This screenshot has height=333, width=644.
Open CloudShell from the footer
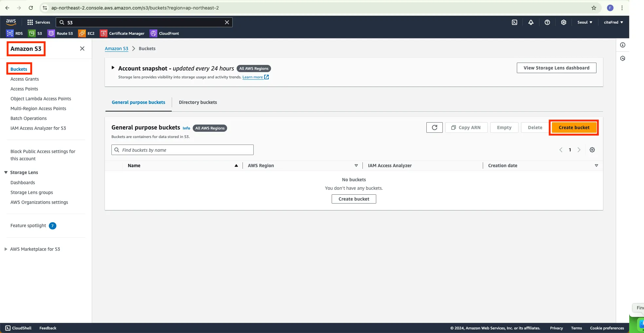[18, 328]
